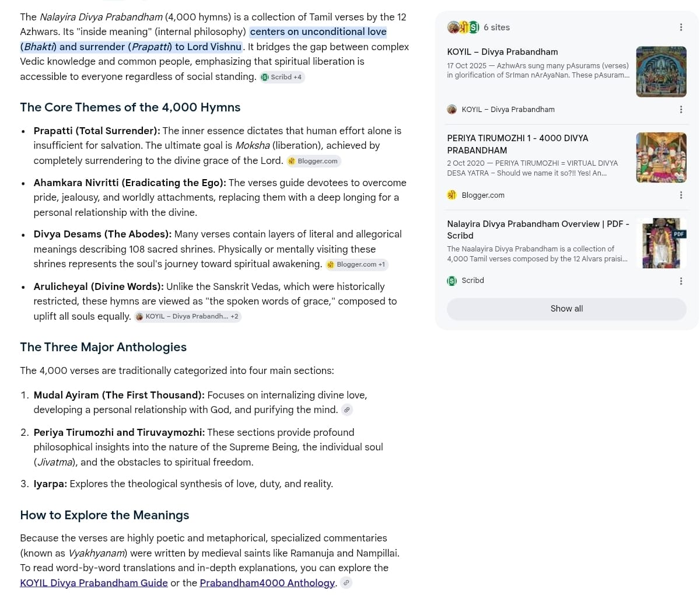Open KOYIL – Divya Prabandham result title

(x=502, y=52)
